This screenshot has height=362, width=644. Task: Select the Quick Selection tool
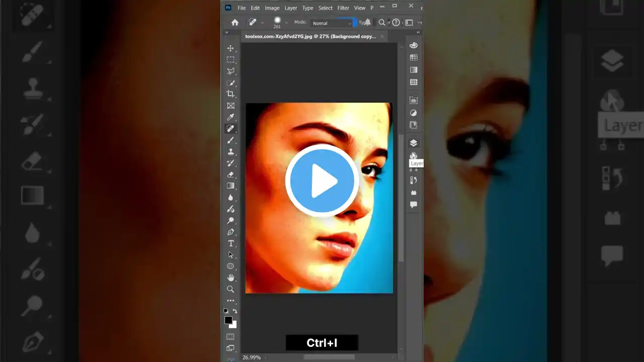pyautogui.click(x=230, y=83)
